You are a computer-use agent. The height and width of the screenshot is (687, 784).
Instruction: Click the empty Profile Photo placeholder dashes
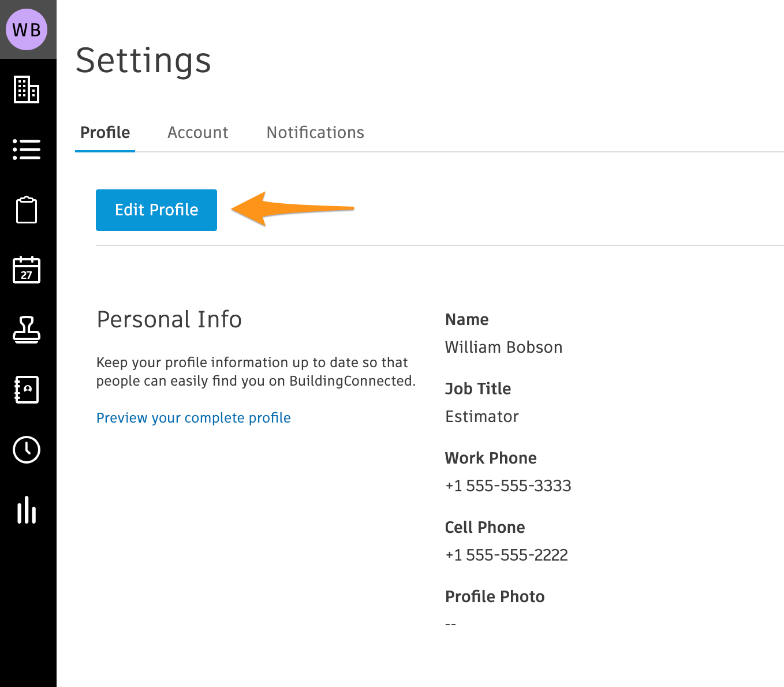[x=451, y=625]
